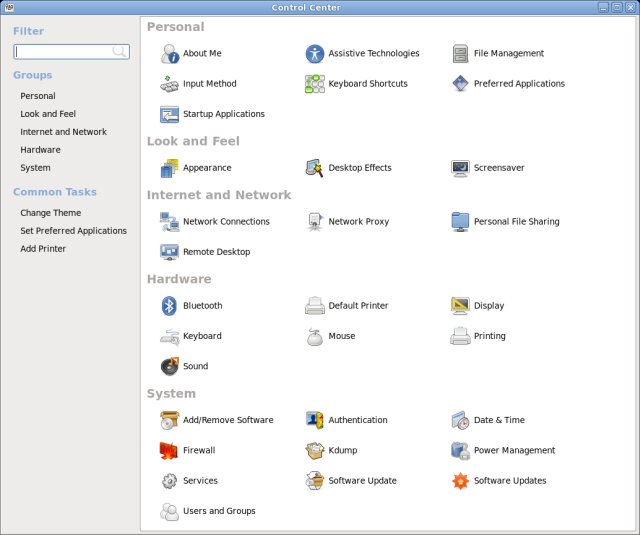
Task: Open Set Preferred Applications task link
Action: click(73, 231)
